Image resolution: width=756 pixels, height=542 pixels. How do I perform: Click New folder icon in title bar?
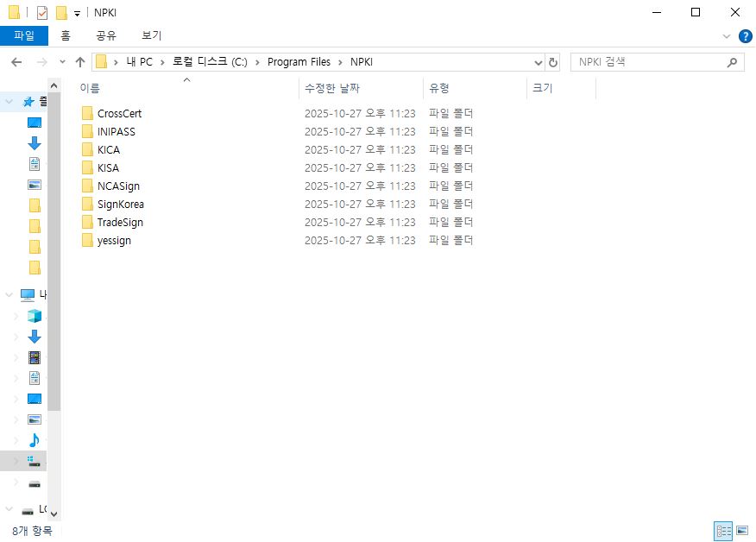point(61,13)
